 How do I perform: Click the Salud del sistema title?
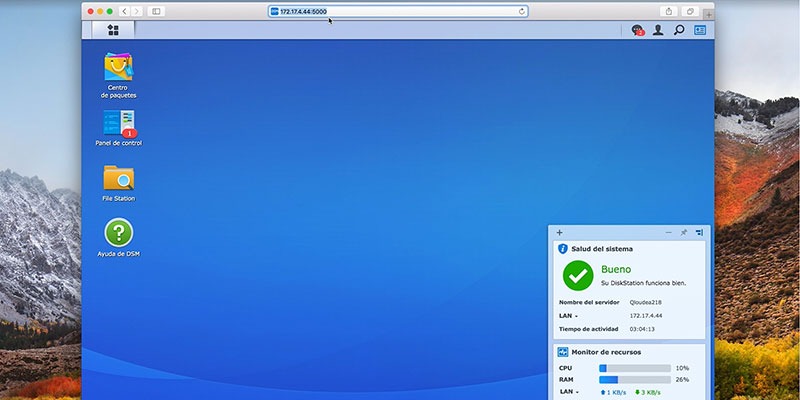[x=602, y=249]
